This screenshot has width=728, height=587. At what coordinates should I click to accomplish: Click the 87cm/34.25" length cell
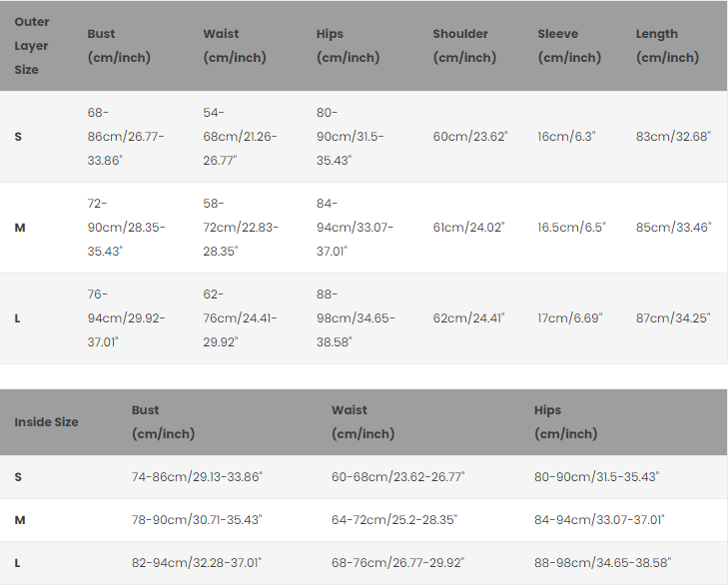click(x=673, y=318)
